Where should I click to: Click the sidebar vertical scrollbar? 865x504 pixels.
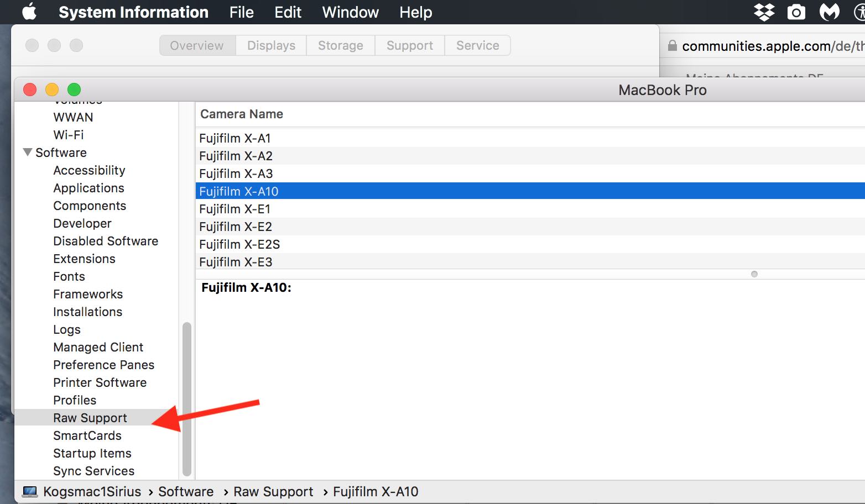point(187,398)
